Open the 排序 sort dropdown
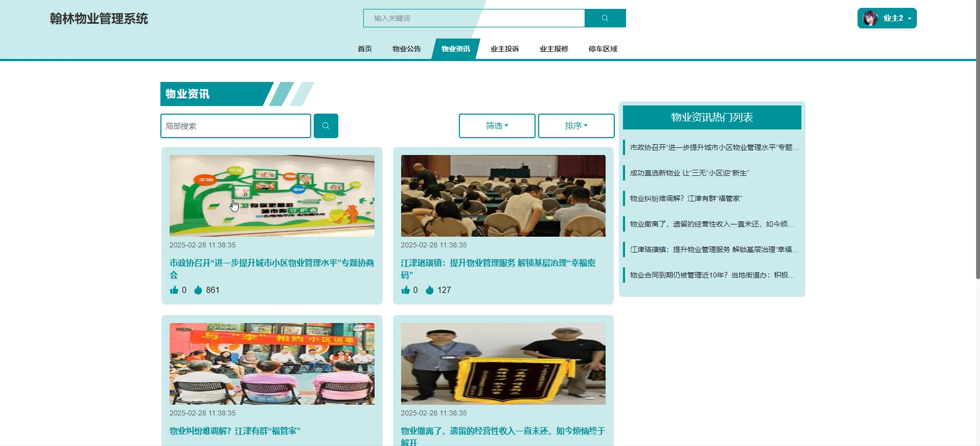The image size is (980, 446). [576, 126]
